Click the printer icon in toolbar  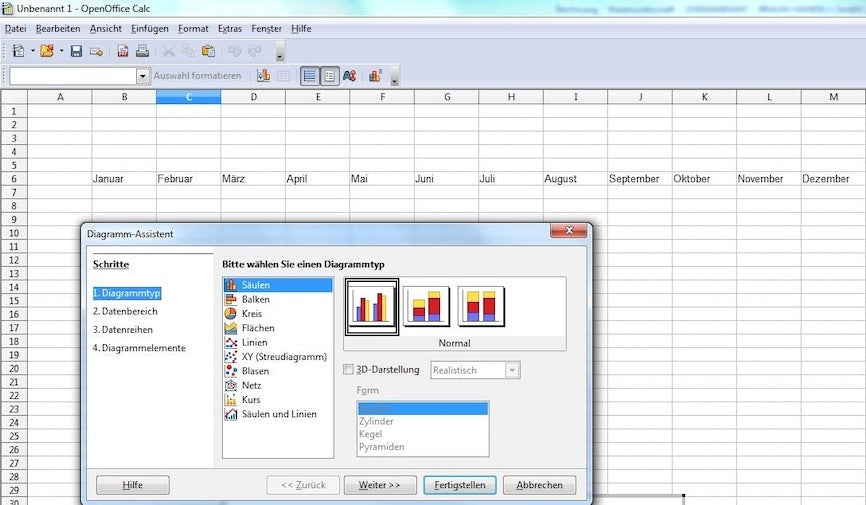click(x=142, y=51)
